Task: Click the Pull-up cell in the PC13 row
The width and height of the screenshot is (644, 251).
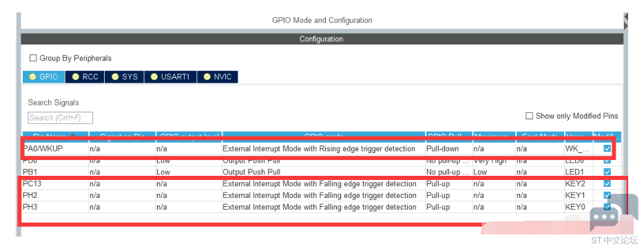Action: coord(448,183)
